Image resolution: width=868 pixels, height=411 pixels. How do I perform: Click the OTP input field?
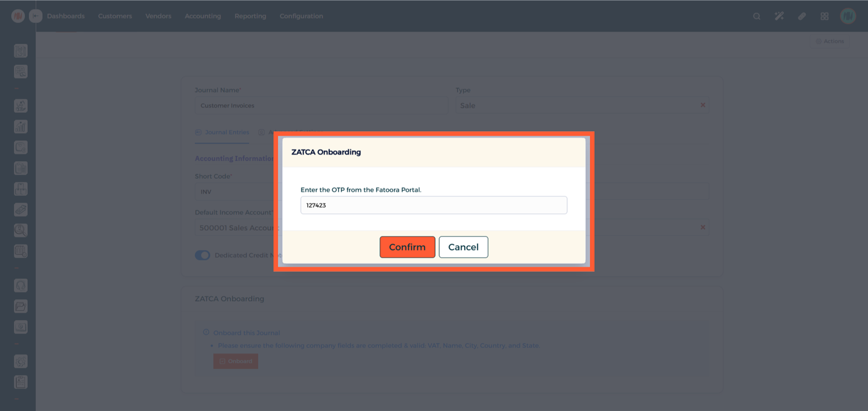(433, 205)
